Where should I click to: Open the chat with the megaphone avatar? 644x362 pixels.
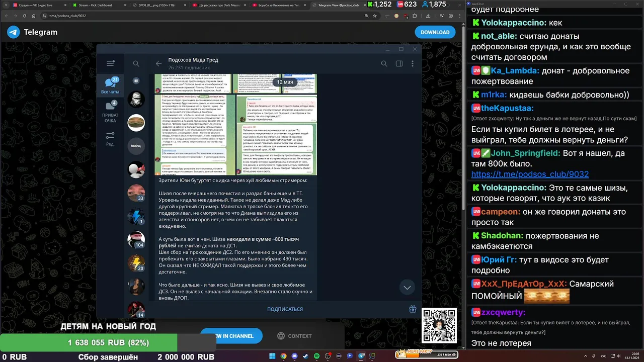pyautogui.click(x=136, y=169)
